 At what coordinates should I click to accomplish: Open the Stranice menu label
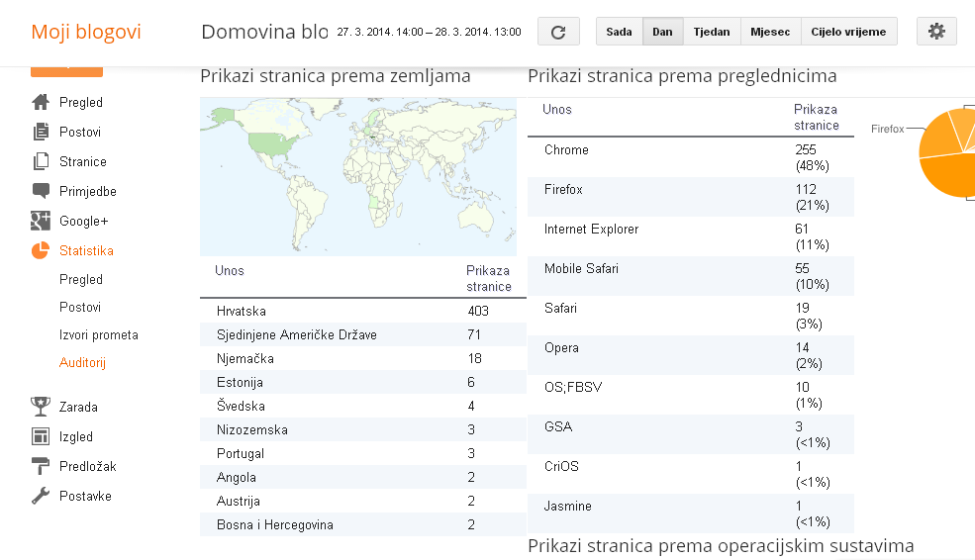pyautogui.click(x=83, y=161)
